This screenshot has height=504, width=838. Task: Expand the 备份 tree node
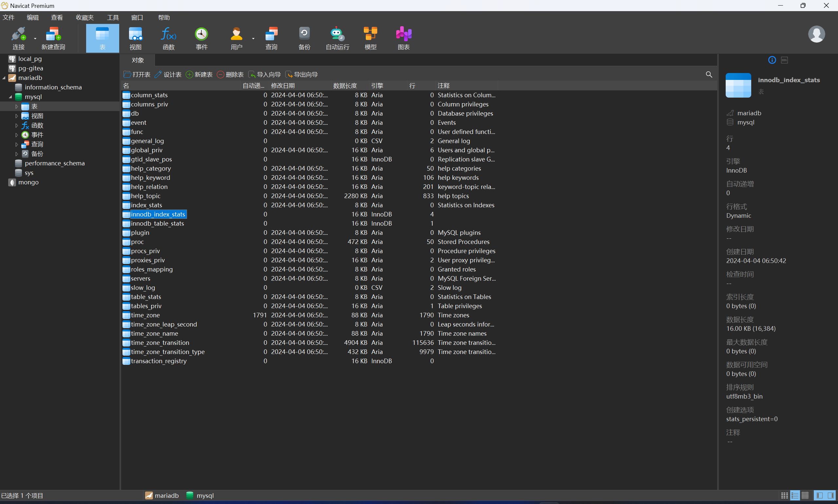17,154
